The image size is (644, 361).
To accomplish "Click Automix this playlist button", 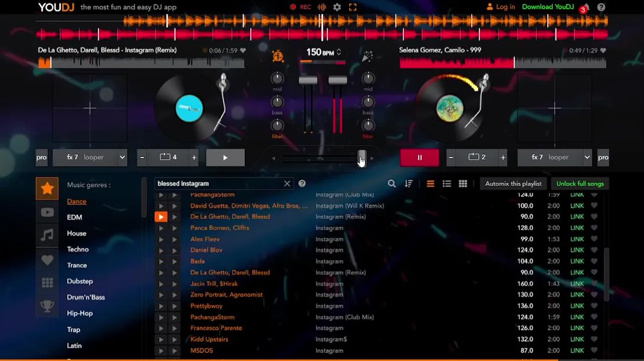I will 513,184.
